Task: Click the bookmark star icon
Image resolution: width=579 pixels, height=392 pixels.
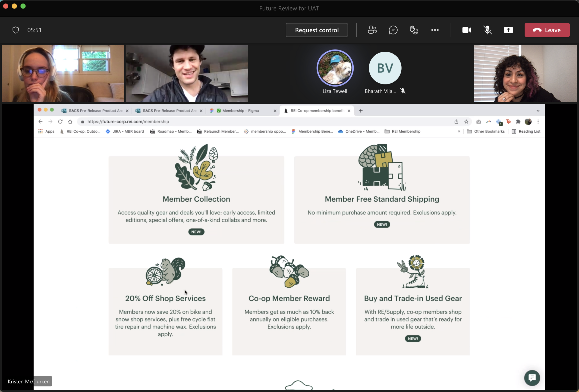Action: 466,122
